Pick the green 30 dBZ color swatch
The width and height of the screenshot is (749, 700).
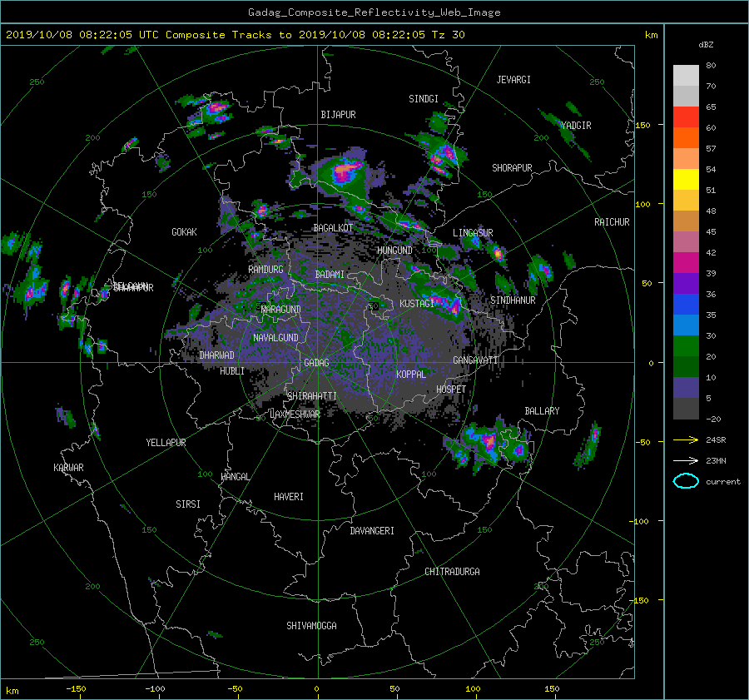point(686,345)
